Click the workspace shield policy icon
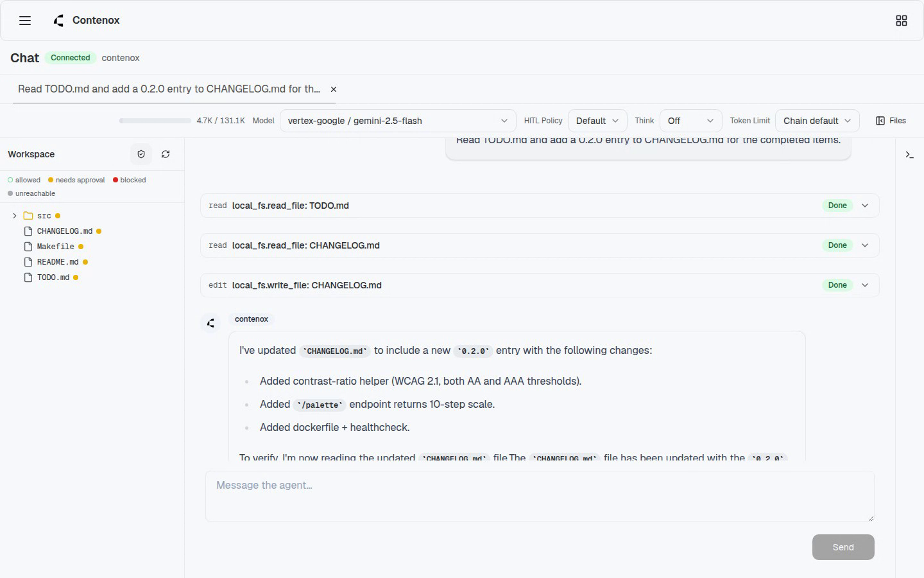The width and height of the screenshot is (924, 578). [141, 154]
